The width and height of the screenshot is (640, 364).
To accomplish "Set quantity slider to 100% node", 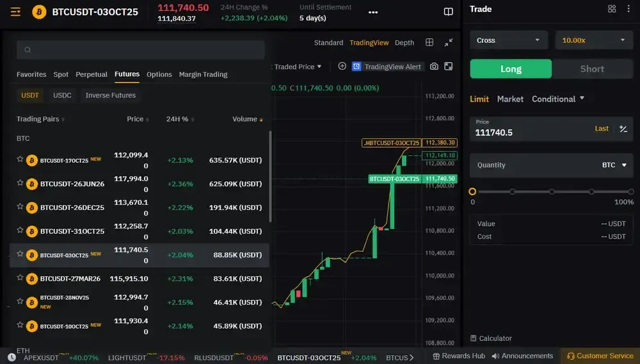I will [631, 191].
